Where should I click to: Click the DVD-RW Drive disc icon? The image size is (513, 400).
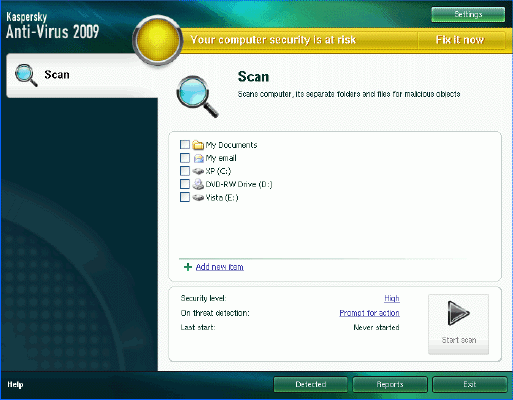(x=198, y=184)
